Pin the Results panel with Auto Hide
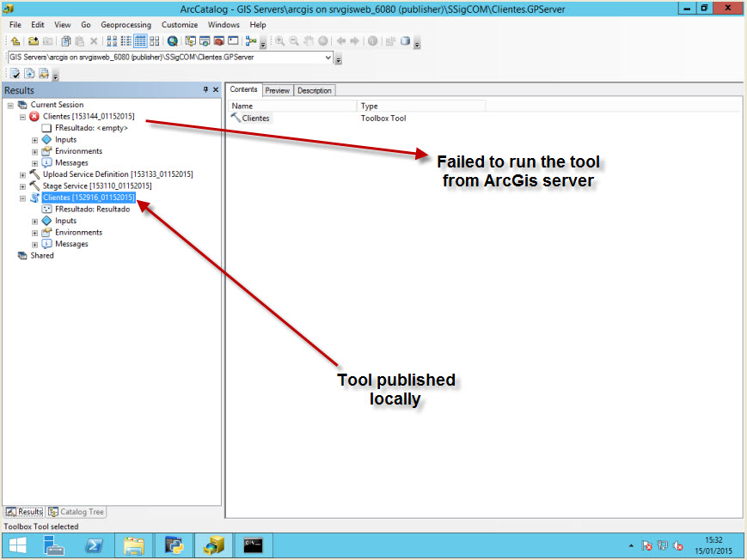Image resolution: width=747 pixels, height=560 pixels. 205,89
